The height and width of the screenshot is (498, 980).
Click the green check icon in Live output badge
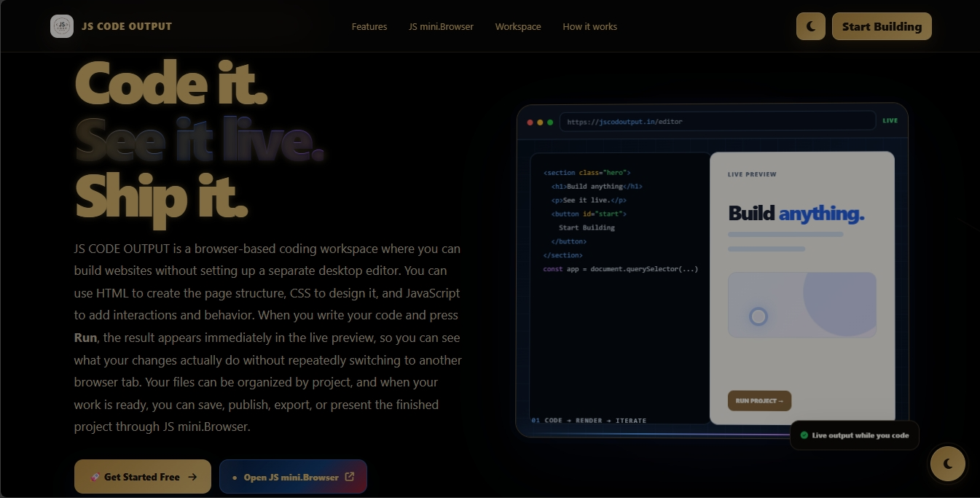[x=804, y=435]
